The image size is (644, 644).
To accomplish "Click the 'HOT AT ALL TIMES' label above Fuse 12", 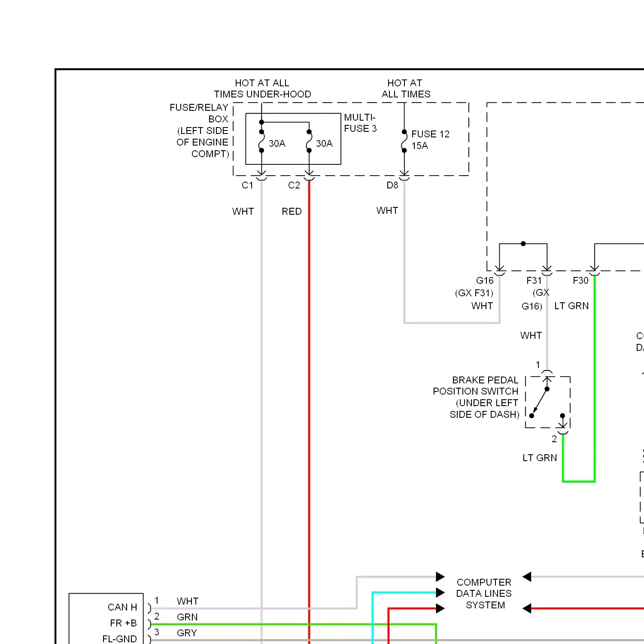I will 406,88.
